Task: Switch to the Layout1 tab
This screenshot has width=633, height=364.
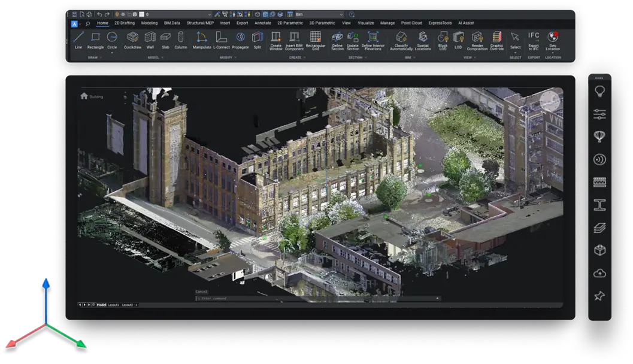Action: coord(114,304)
